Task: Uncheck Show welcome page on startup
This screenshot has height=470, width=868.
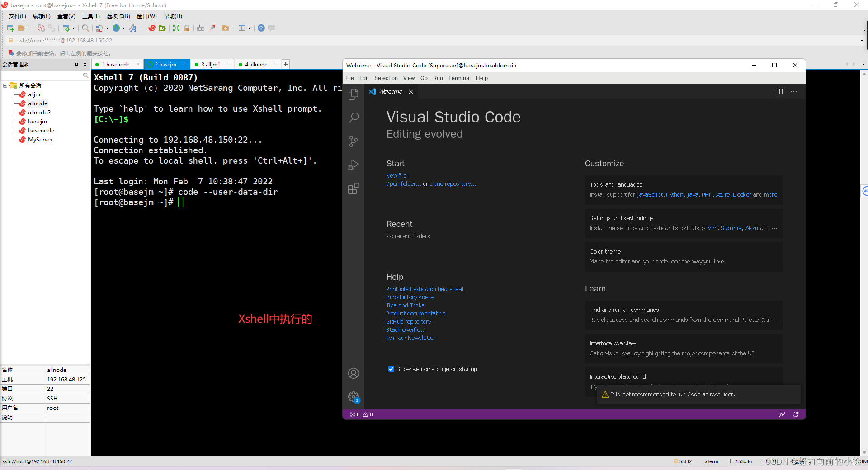Action: click(391, 369)
